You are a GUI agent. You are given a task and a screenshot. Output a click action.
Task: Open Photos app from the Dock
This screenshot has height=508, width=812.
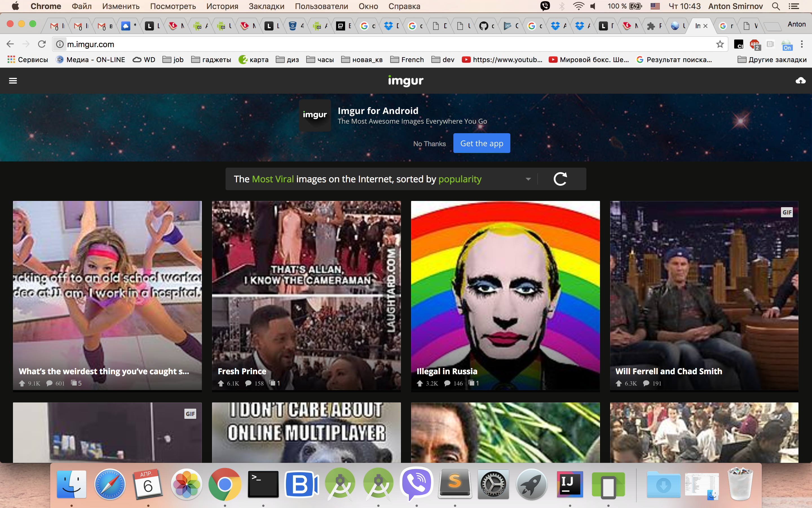point(186,484)
